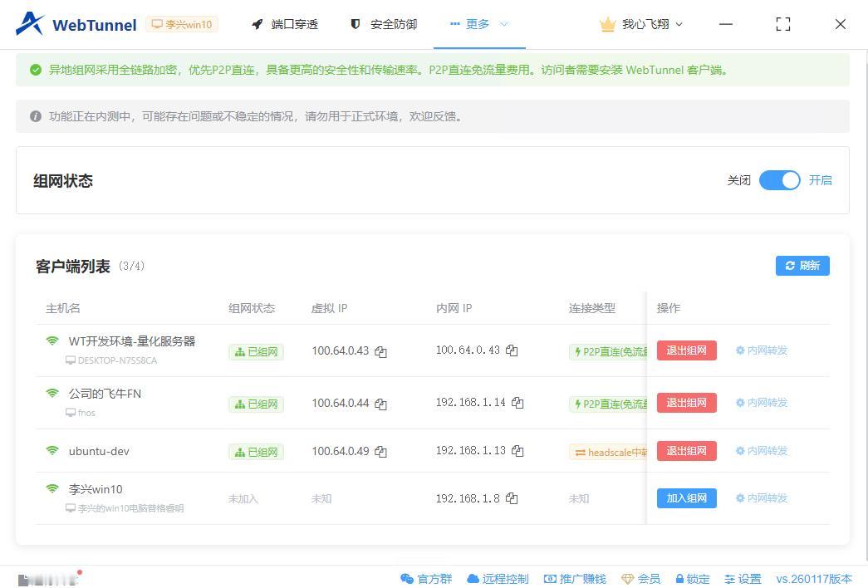
Task: Click 退出组网 for ubuntu-dev
Action: 686,451
